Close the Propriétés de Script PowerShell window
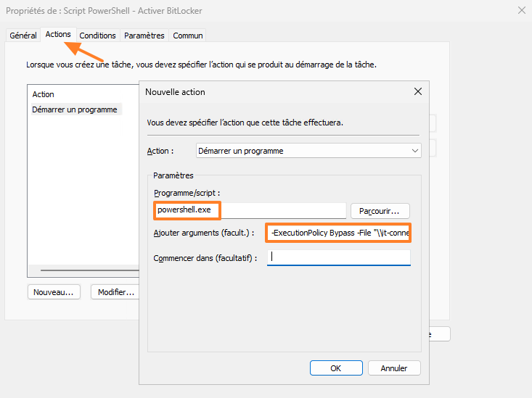Viewport: 532px width, 398px height. 520,10
